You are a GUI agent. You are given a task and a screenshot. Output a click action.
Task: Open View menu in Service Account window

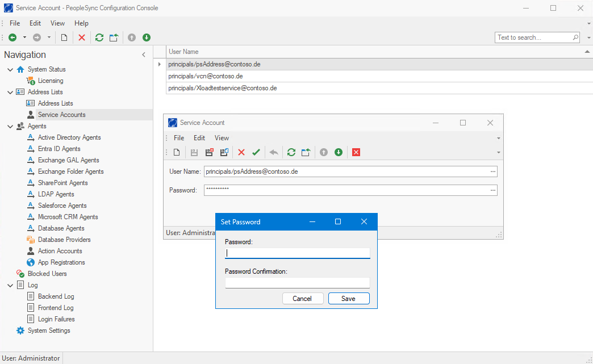[222, 138]
